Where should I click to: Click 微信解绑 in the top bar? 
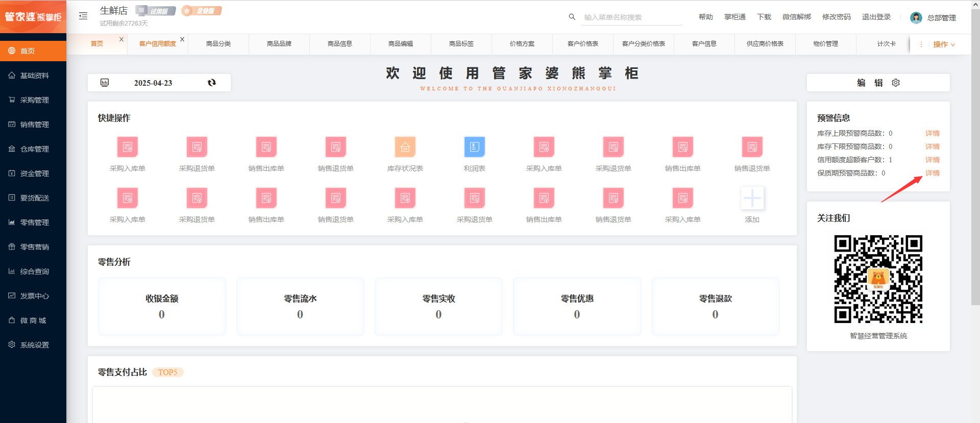797,17
